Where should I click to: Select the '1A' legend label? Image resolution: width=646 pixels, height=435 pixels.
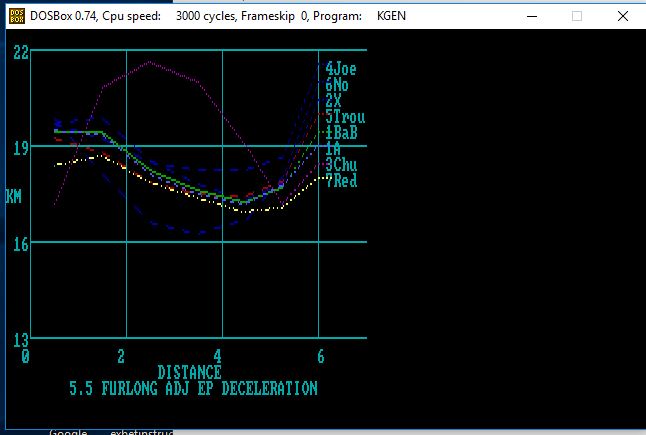[333, 149]
